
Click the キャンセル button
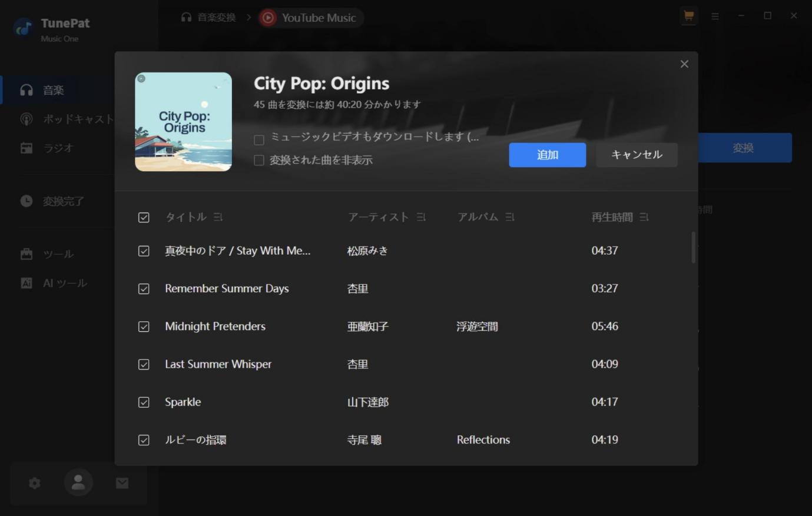pyautogui.click(x=637, y=155)
